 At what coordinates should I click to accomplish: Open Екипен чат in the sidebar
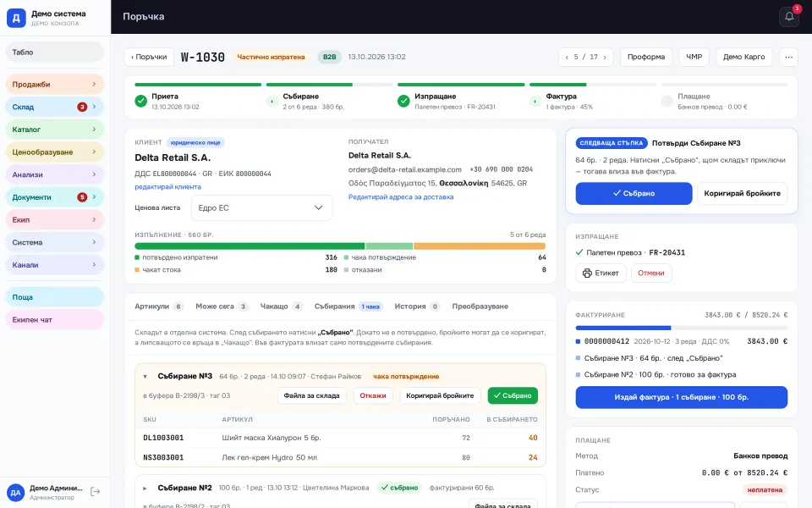coord(55,320)
